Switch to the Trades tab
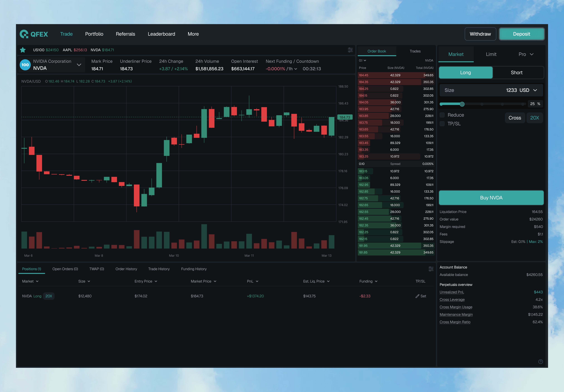 [x=415, y=51]
